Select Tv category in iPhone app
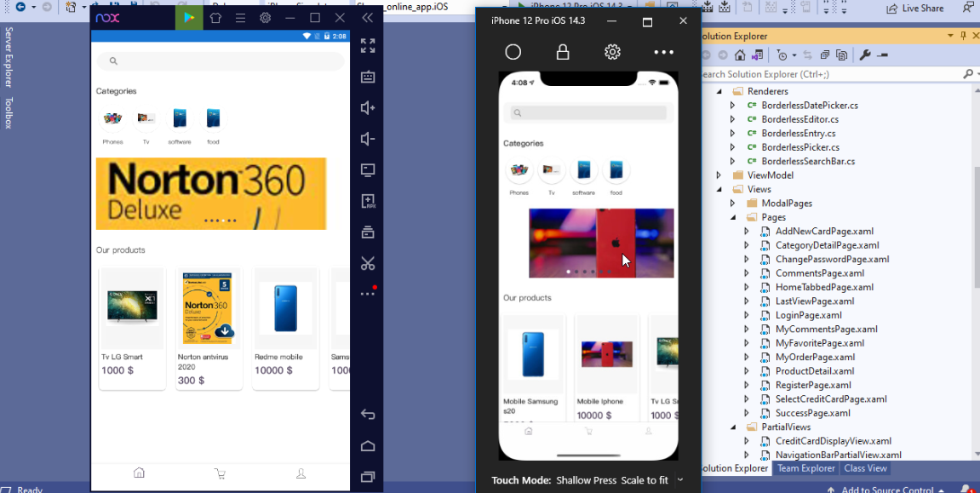Viewport: 980px width, 493px height. [551, 177]
